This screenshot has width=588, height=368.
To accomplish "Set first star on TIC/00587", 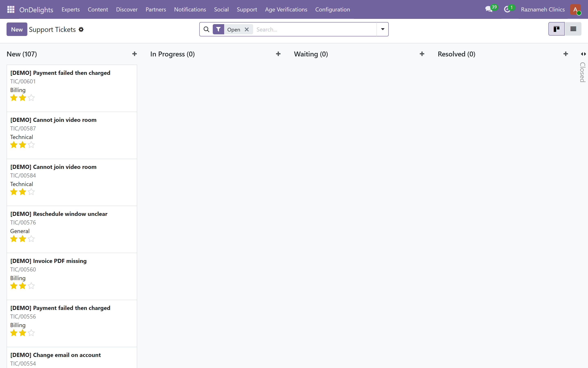I will (14, 145).
